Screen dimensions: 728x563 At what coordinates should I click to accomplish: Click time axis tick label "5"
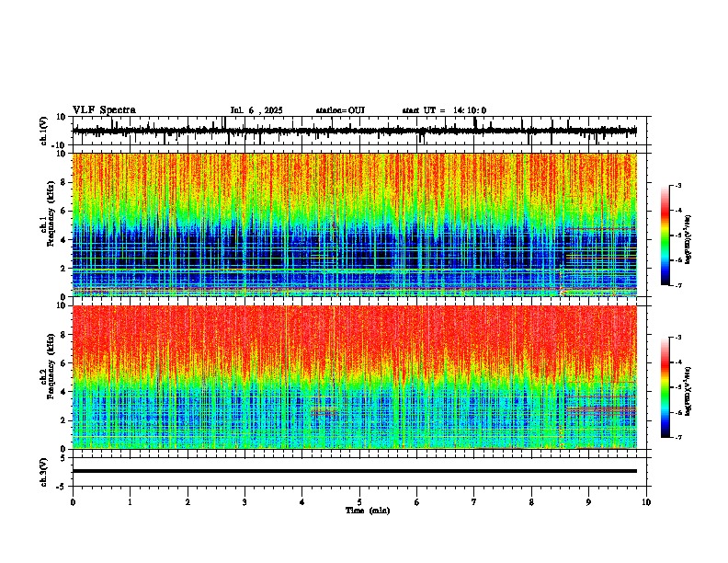pos(359,502)
